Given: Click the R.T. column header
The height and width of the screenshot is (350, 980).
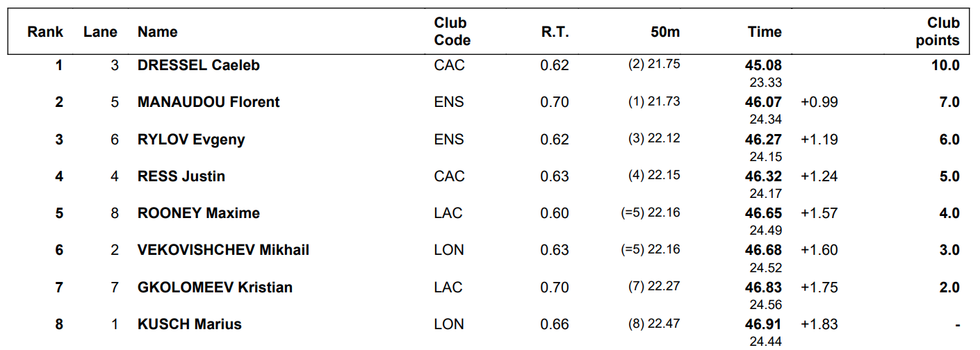Looking at the screenshot, I should (555, 32).
